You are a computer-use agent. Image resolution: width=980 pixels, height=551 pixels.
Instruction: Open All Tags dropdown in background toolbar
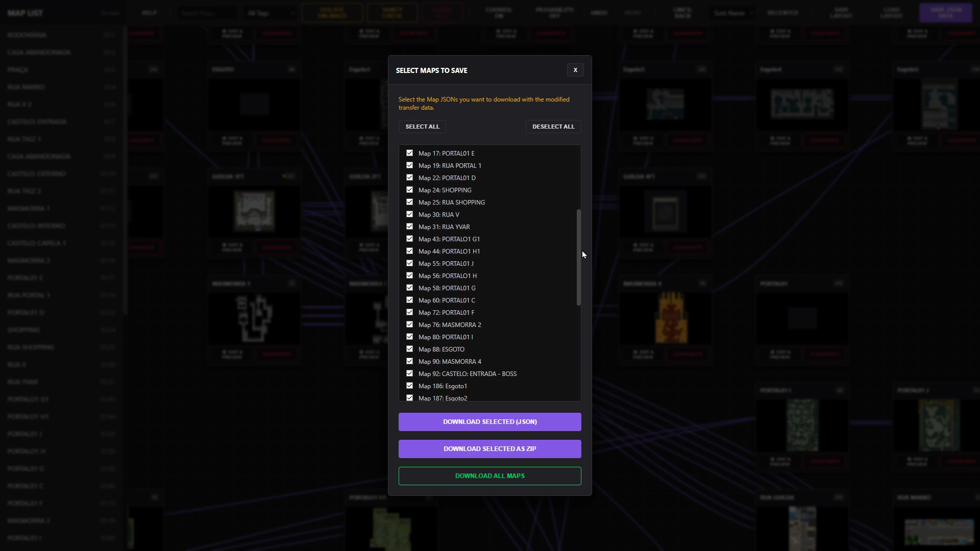point(271,13)
